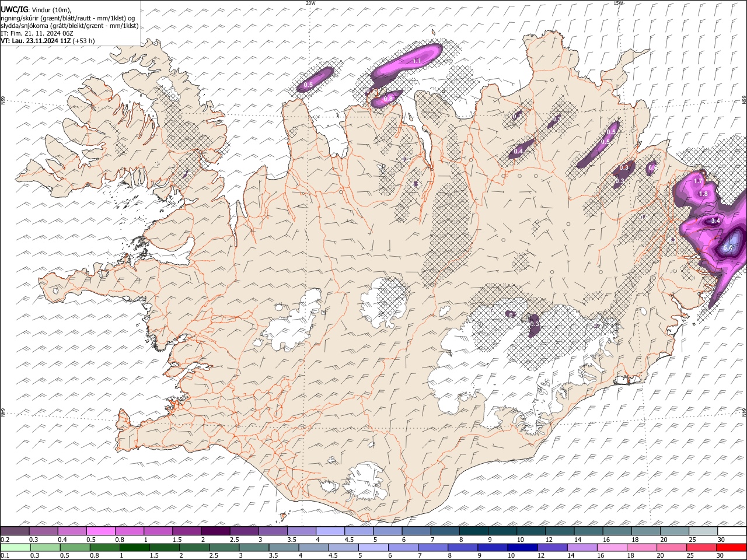
Task: Click the violet 12 swatch in rain legend
Action: pos(552,547)
